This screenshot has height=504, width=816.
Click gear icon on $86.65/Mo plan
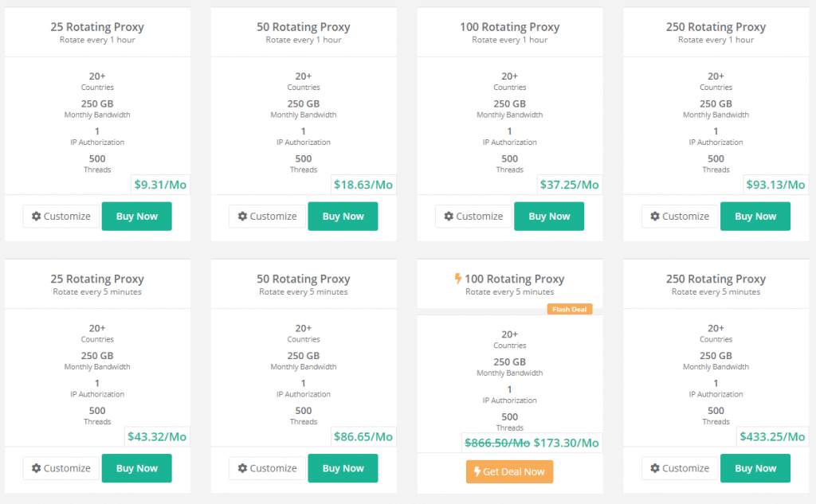[x=242, y=468]
